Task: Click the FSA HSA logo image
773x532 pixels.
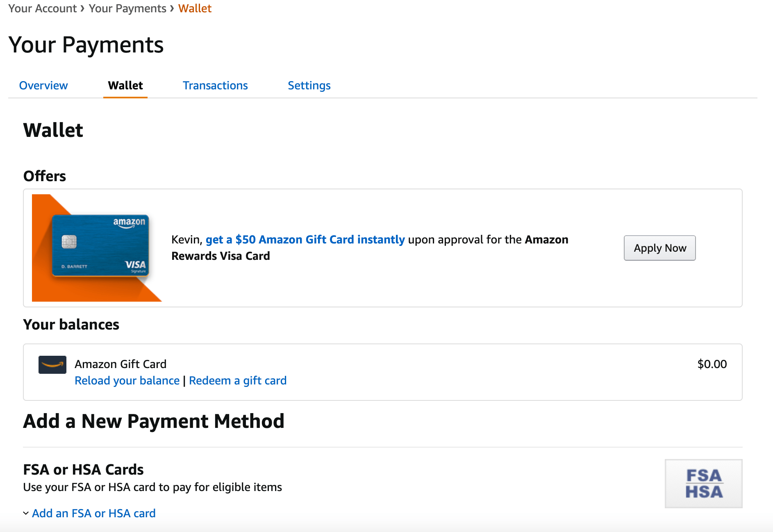Action: pyautogui.click(x=703, y=484)
